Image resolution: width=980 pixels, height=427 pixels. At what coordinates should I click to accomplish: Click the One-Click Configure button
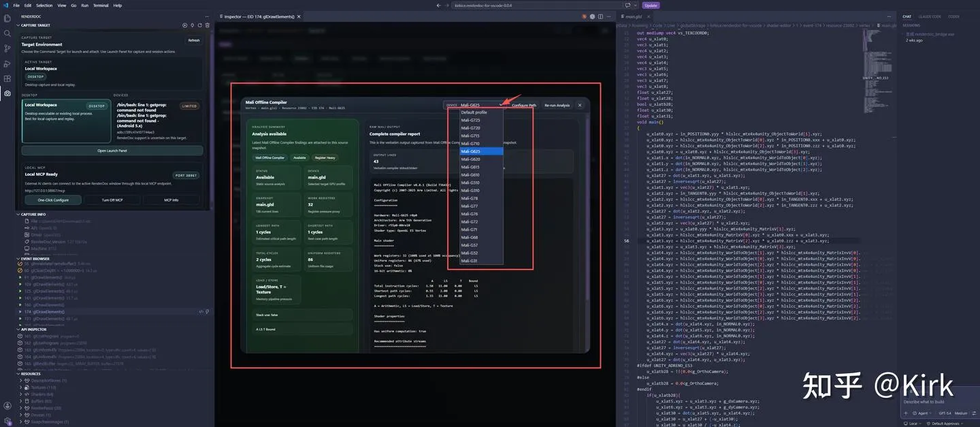(52, 200)
